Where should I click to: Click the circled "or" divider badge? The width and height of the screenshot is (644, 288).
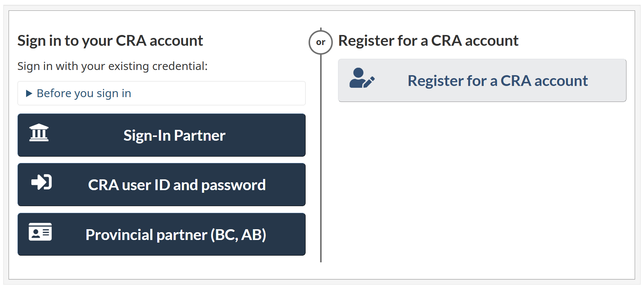(x=321, y=42)
